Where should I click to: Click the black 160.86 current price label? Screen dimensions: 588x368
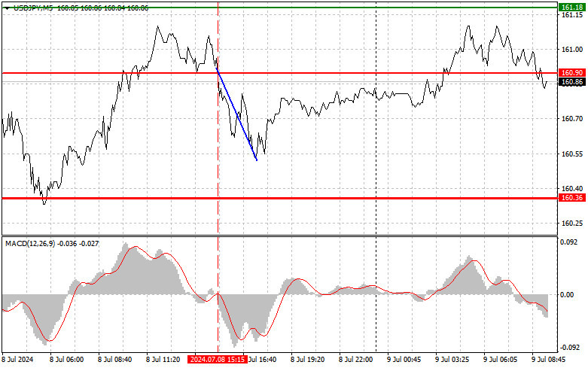coord(572,82)
